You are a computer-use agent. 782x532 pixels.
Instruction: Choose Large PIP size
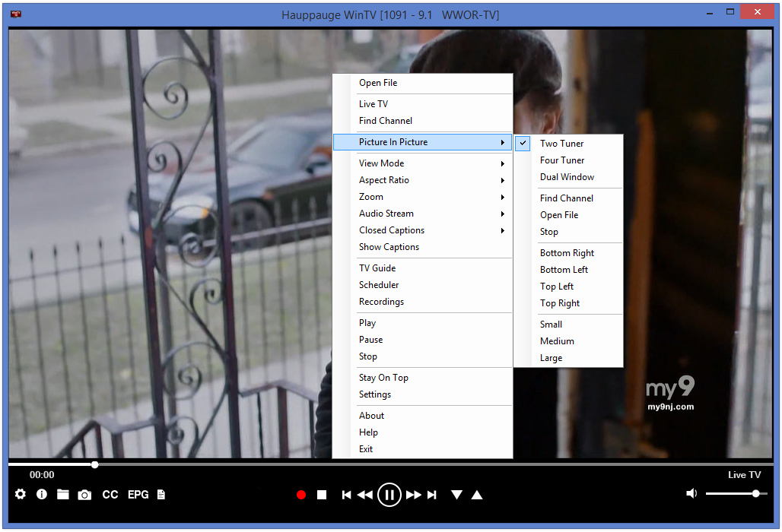[x=550, y=358]
